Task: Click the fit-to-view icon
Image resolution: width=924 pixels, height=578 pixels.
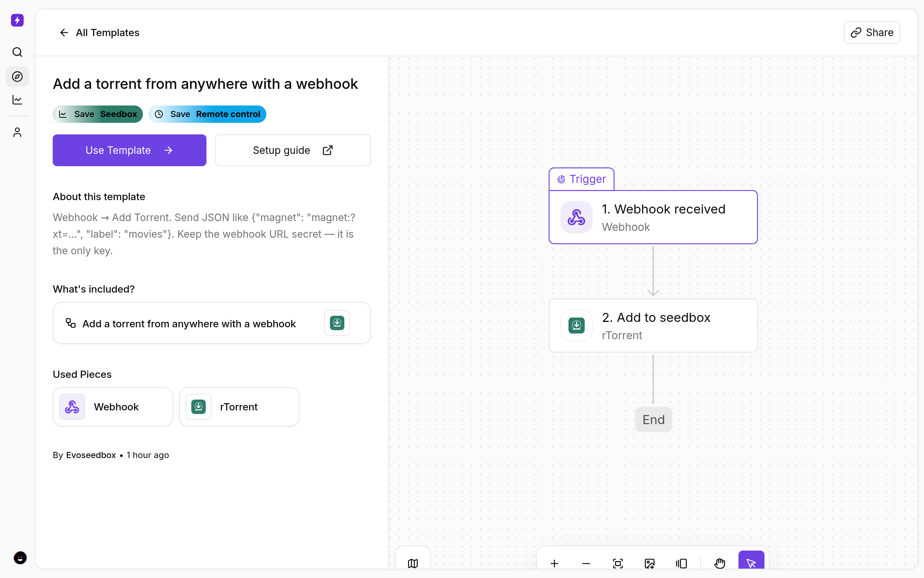Action: (x=618, y=563)
